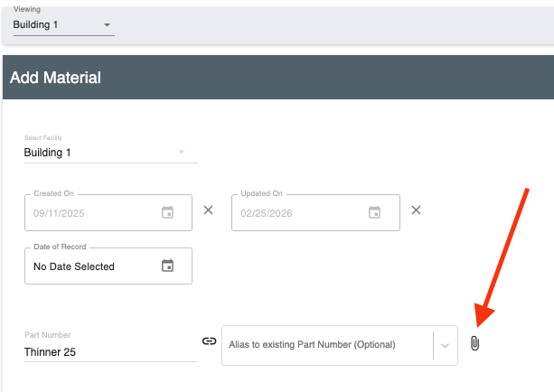This screenshot has width=554, height=392.
Task: Clear the Created On date with X
Action: point(208,210)
